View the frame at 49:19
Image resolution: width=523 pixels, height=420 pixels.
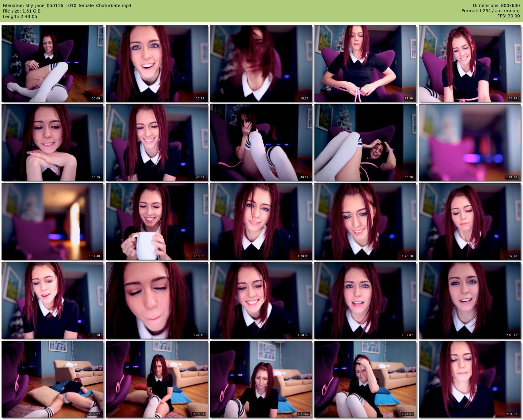[x=261, y=143]
